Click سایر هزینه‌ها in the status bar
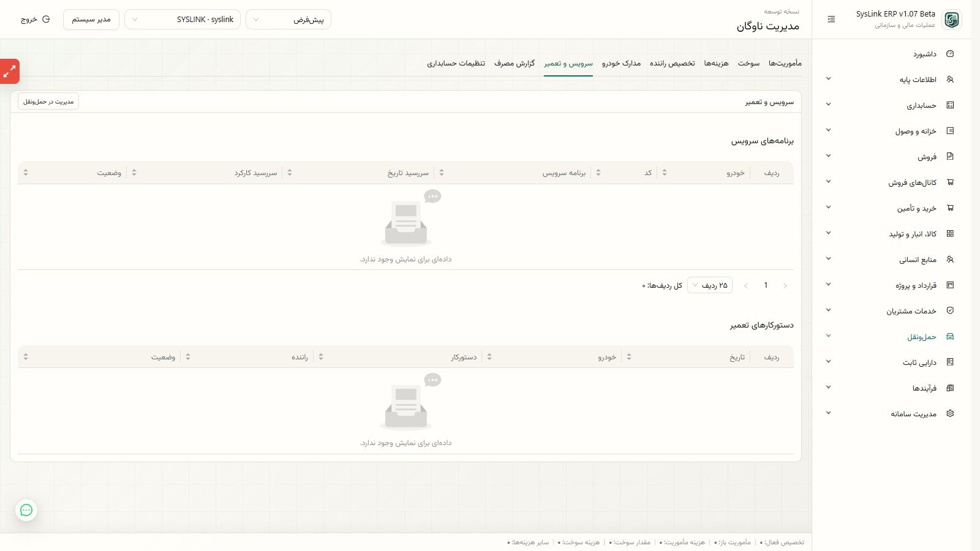Image resolution: width=980 pixels, height=551 pixels. pos(528,542)
